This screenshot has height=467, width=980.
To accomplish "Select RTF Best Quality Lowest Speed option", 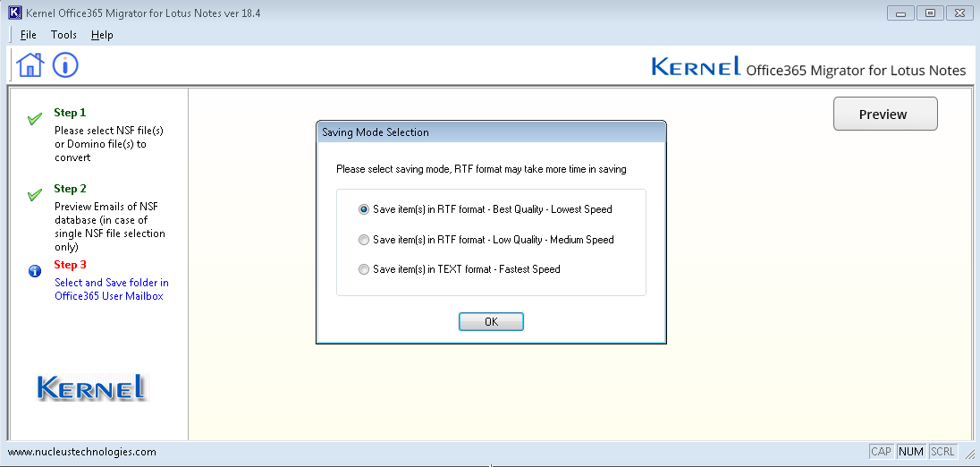I will [x=486, y=209].
